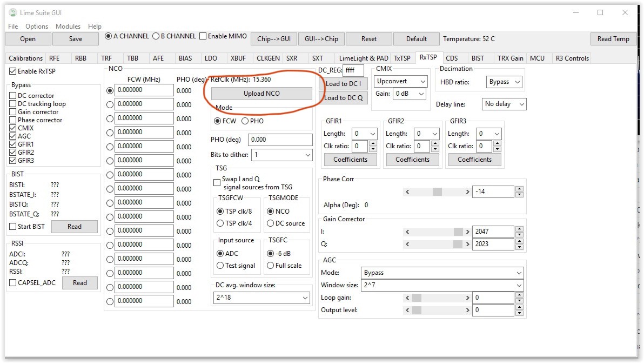Switch to the CLKGEN tab
The width and height of the screenshot is (644, 363).
click(268, 58)
